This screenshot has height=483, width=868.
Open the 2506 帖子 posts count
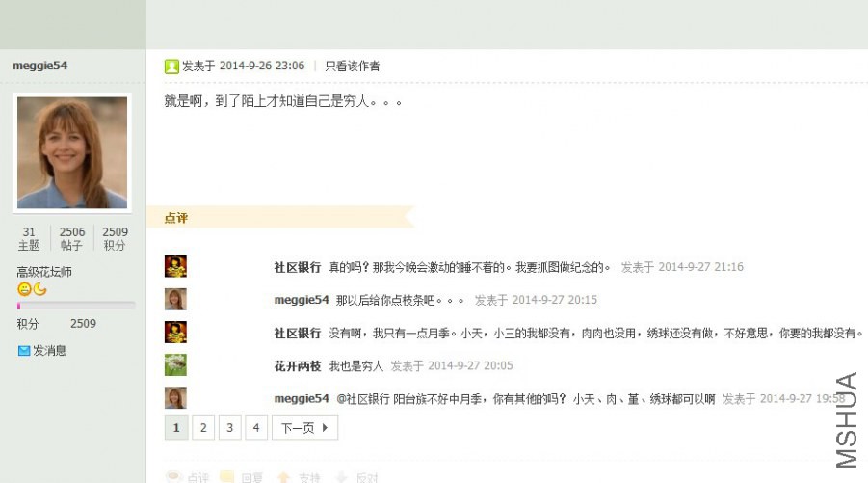[72, 239]
